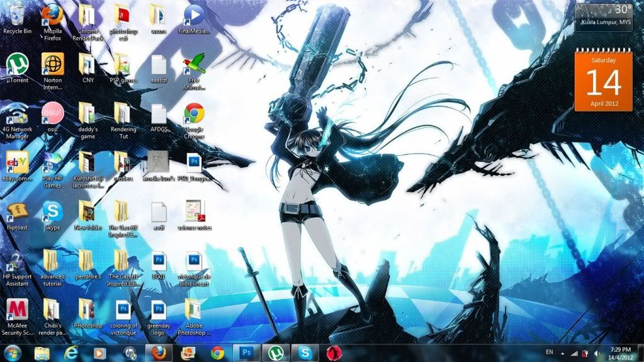Viewport: 644px width, 362px height.
Task: Switch to Firefox window in taskbar
Action: pyautogui.click(x=159, y=353)
